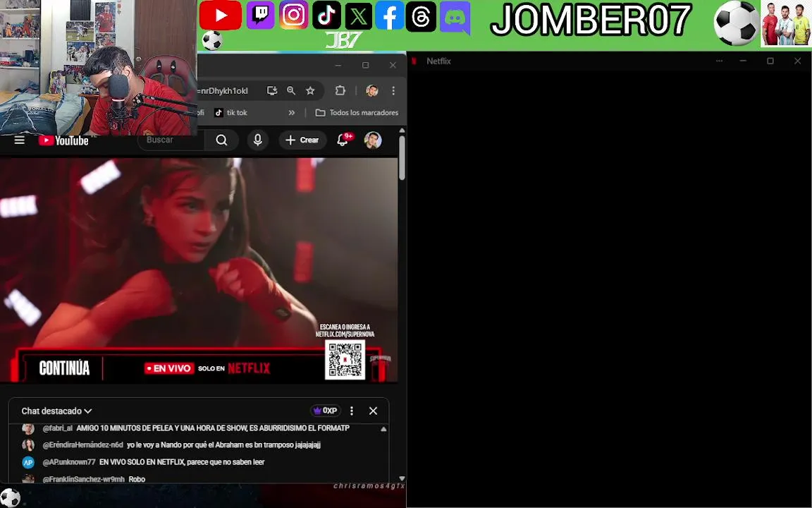Open the Netflix window three-dot menu
The width and height of the screenshot is (812, 508).
[x=719, y=61]
